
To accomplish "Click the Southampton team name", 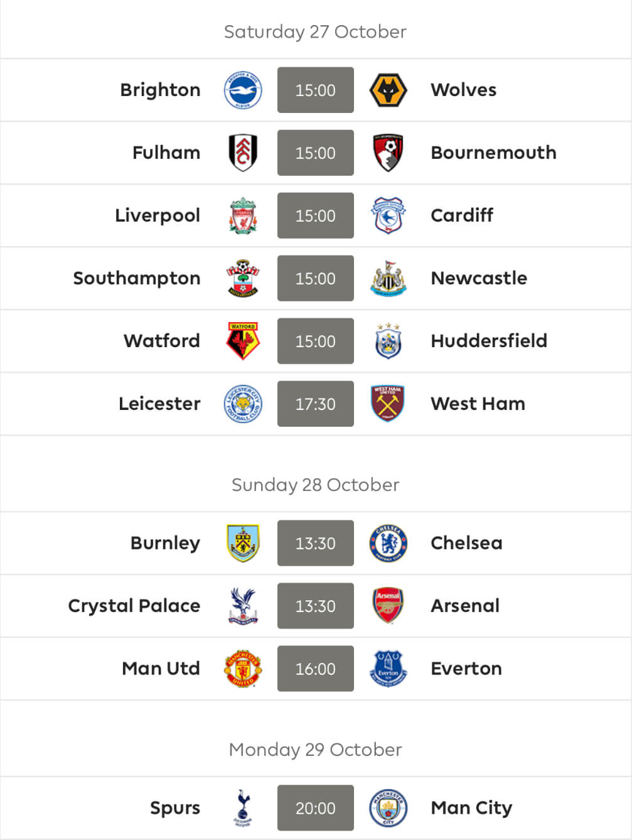I will [137, 279].
